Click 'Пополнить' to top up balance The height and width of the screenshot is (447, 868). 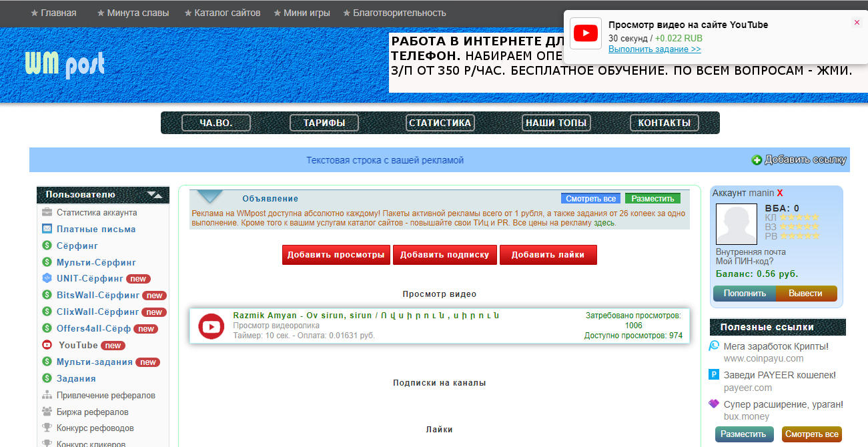(x=745, y=294)
